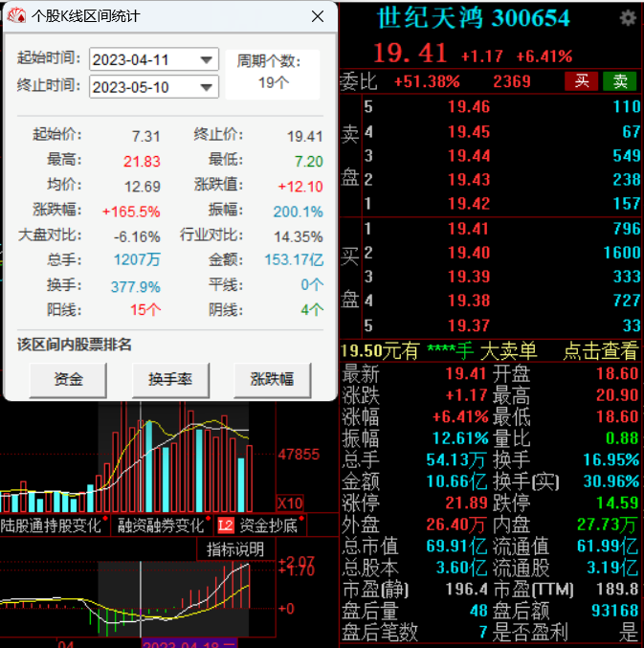Click the 涨停 price 21.89

(x=467, y=503)
